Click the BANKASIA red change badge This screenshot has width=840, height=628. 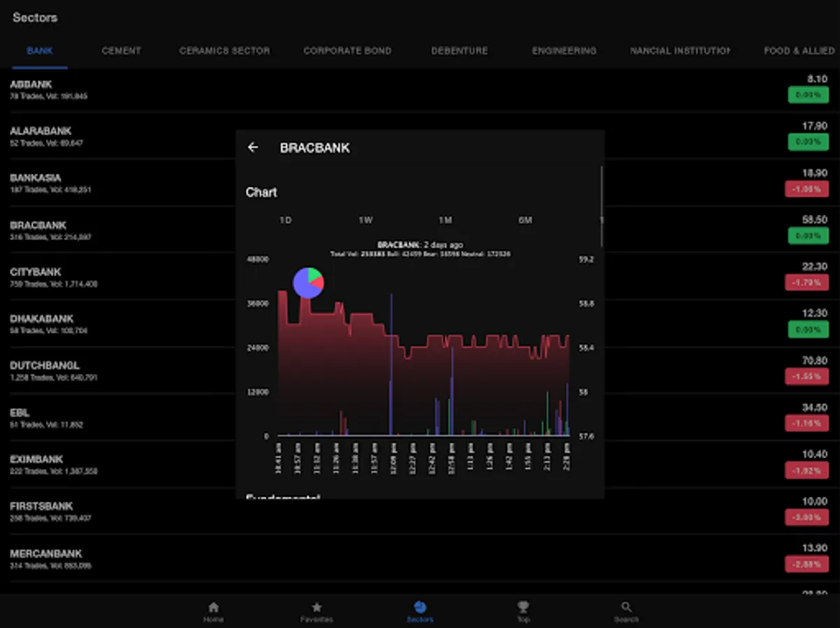(806, 188)
